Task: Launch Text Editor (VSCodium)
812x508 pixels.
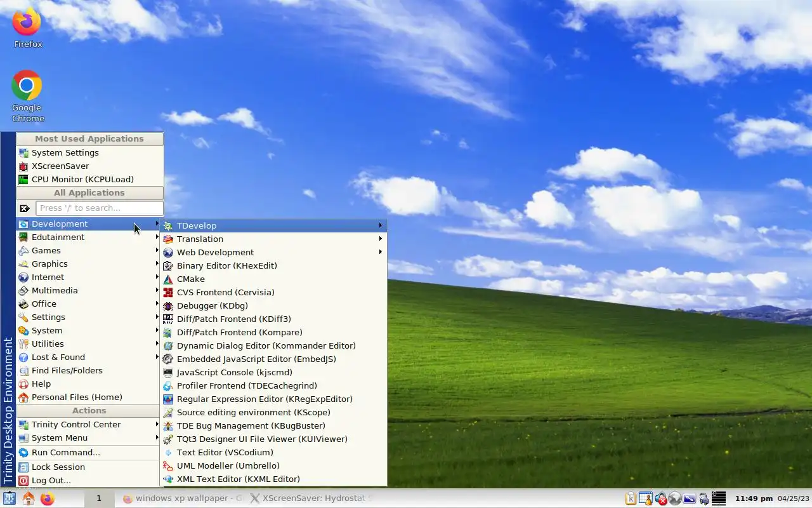Action: (273, 452)
